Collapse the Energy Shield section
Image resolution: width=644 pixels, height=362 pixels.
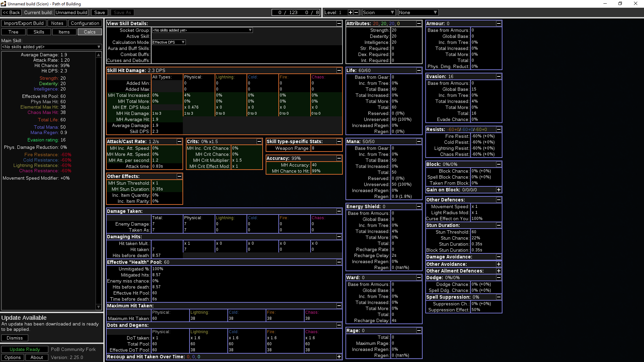pos(419,206)
